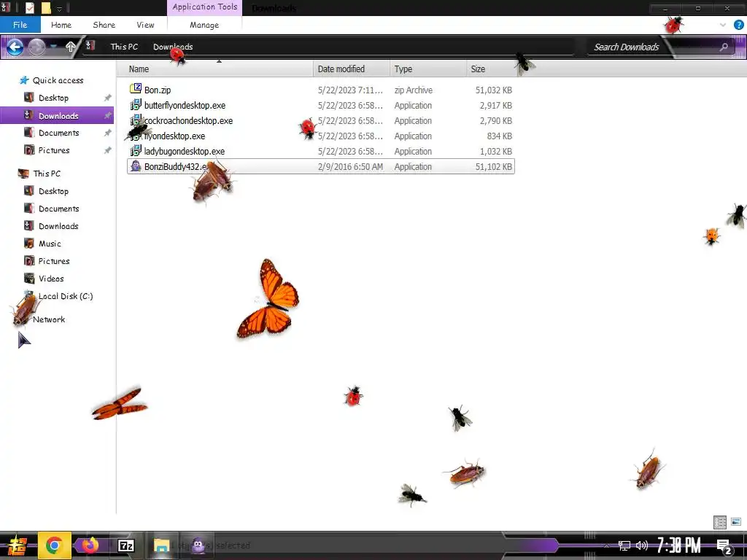
Task: Open Explorer Help with the question mark icon
Action: [x=738, y=25]
